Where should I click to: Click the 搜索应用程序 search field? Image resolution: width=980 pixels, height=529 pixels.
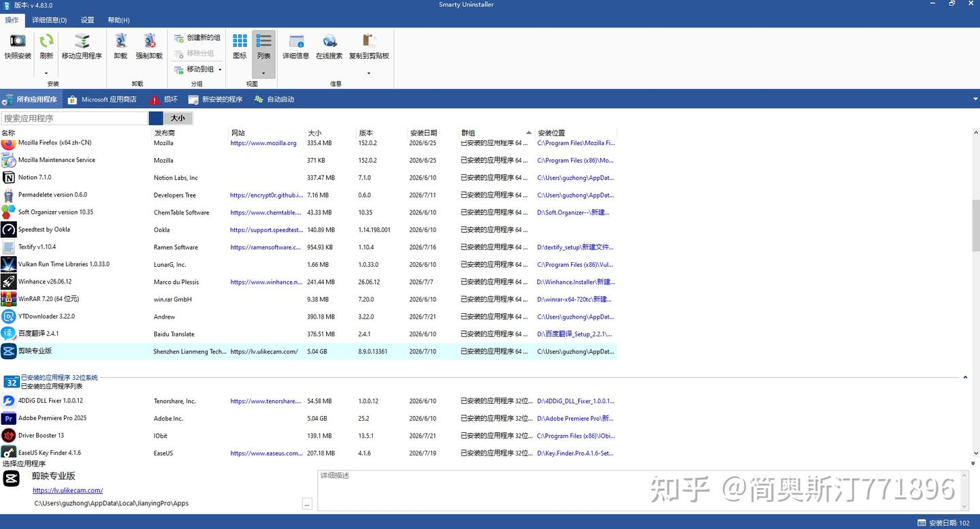(x=74, y=118)
